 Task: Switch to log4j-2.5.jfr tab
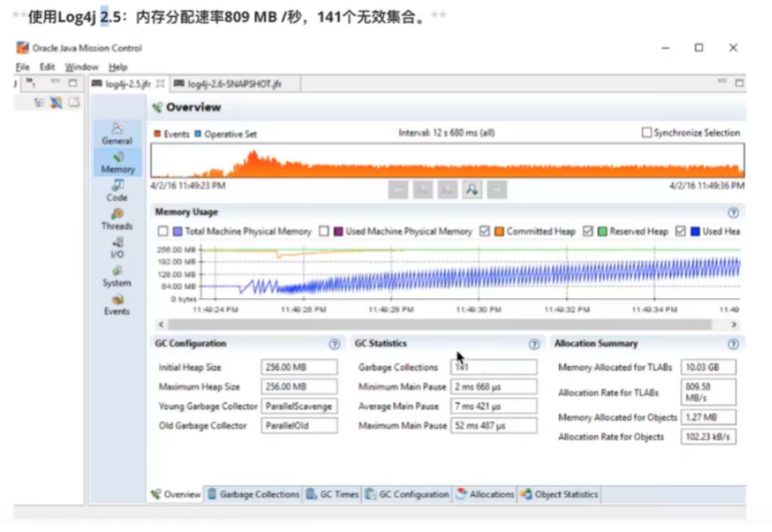(128, 84)
